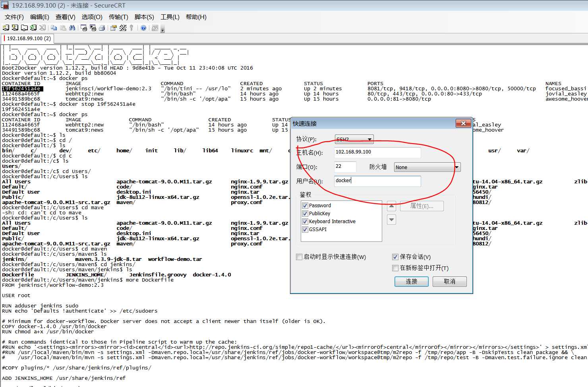Click apache-tomcat-9.0.0.M11-src.tar.gz in first listing
The height and width of the screenshot is (387, 588).
coord(56,202)
